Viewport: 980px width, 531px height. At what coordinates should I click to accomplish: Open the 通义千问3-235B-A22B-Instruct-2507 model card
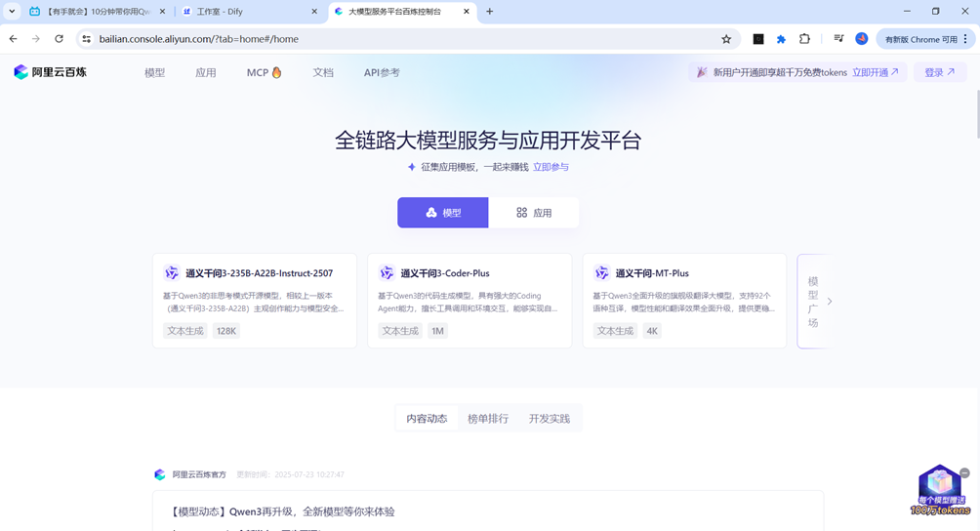tap(255, 301)
